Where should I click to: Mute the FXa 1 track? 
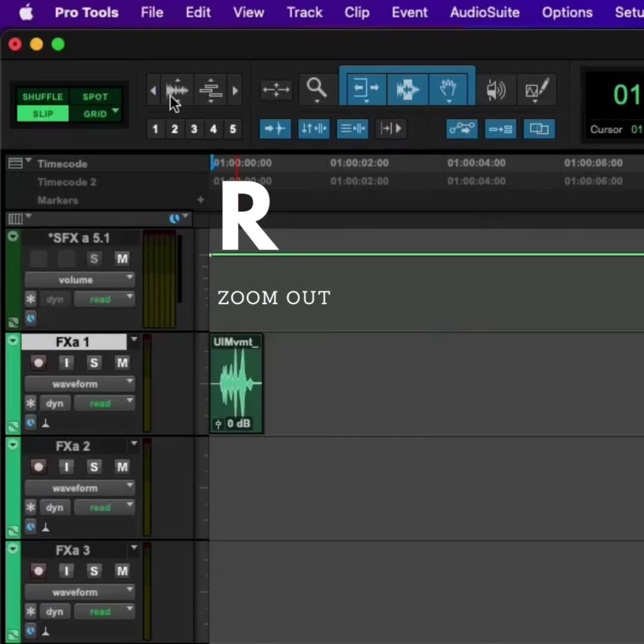[122, 363]
